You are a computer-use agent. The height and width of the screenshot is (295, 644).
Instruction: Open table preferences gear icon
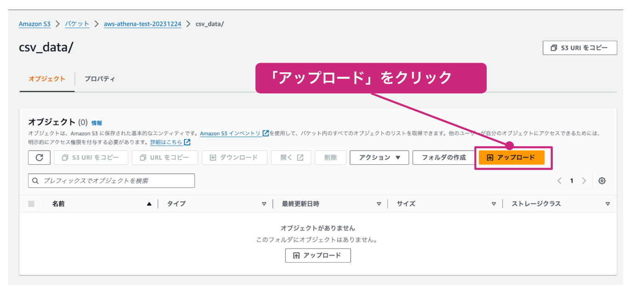coord(602,181)
